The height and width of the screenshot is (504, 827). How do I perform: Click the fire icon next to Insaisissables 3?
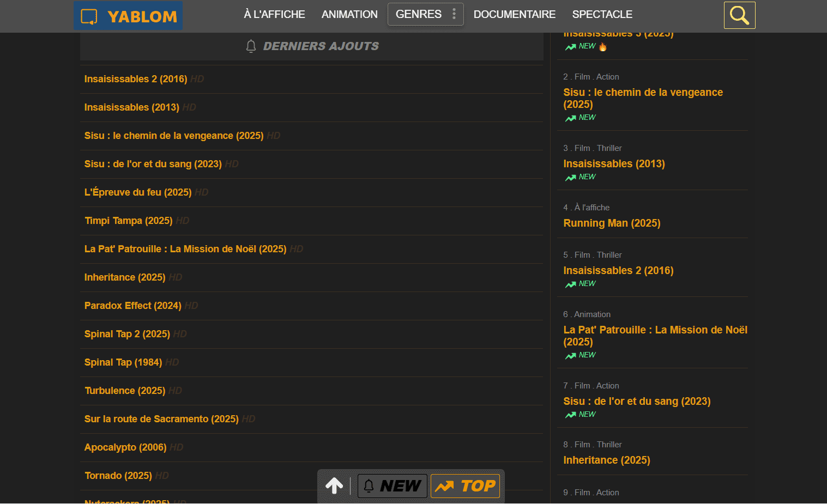(x=602, y=47)
